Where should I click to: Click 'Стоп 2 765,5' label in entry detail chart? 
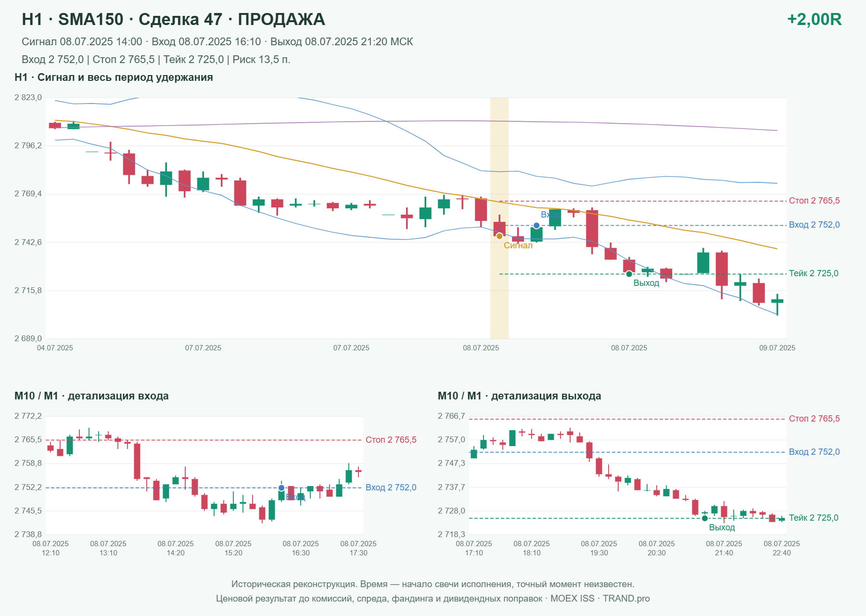tap(391, 440)
